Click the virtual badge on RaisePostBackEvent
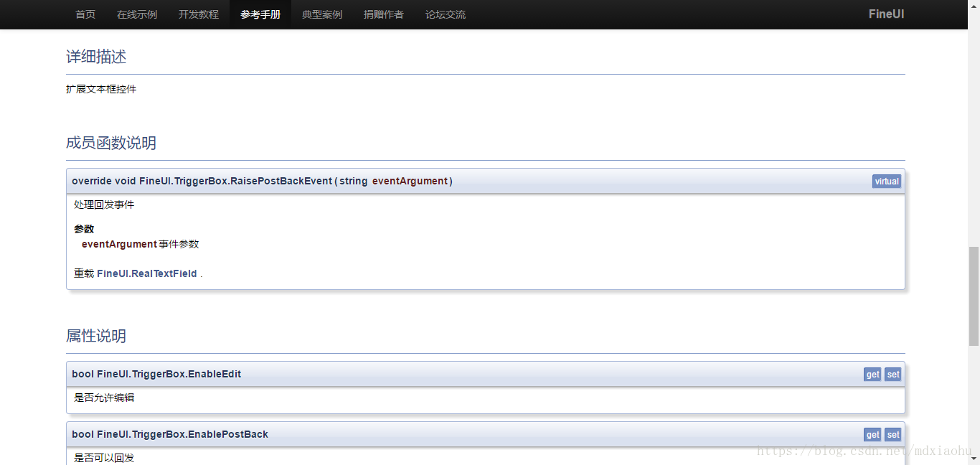 pos(887,182)
